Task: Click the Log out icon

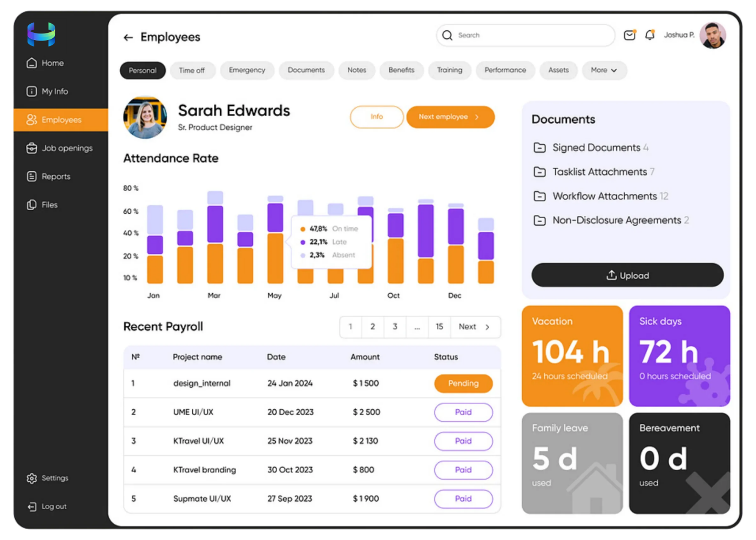Action: (32, 507)
